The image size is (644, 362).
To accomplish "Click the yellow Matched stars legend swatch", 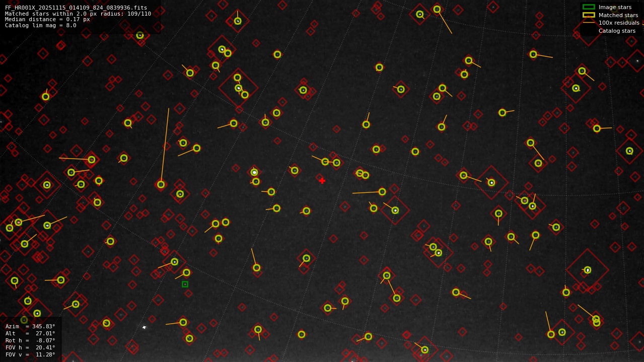I will pos(589,15).
